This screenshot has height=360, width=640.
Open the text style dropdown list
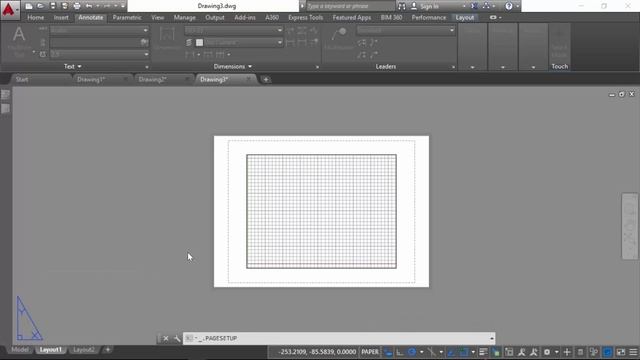tap(145, 30)
